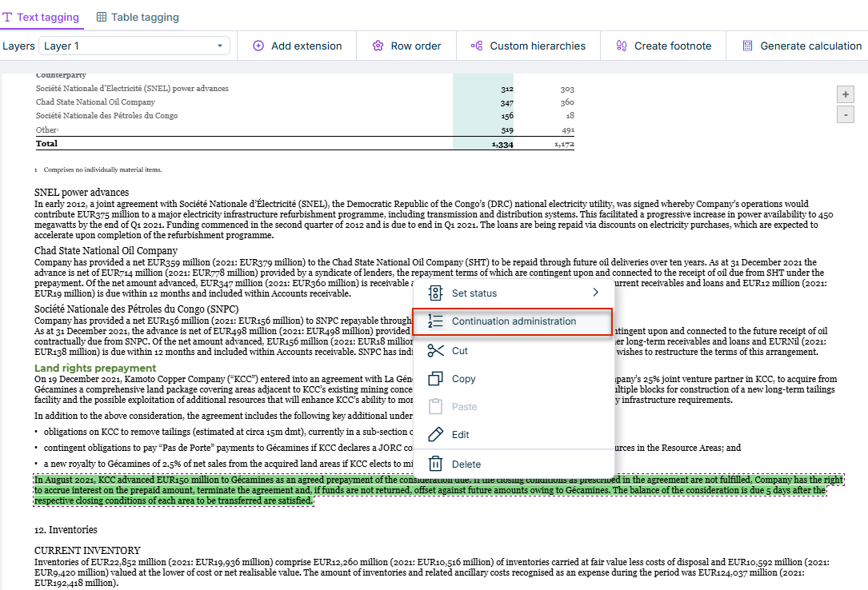Click the Total value 1,172 cell
Viewport: 868px width, 590px height.
click(x=564, y=145)
